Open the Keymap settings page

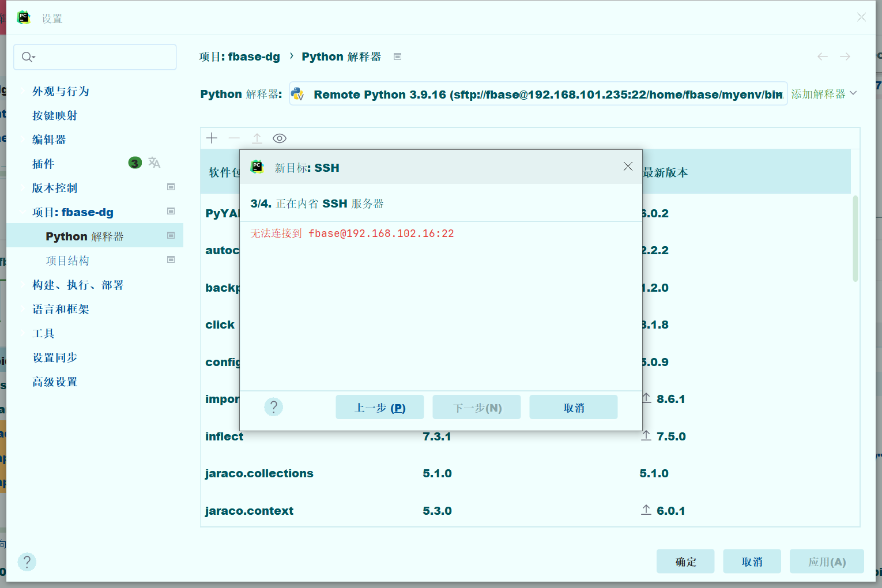pyautogui.click(x=55, y=115)
